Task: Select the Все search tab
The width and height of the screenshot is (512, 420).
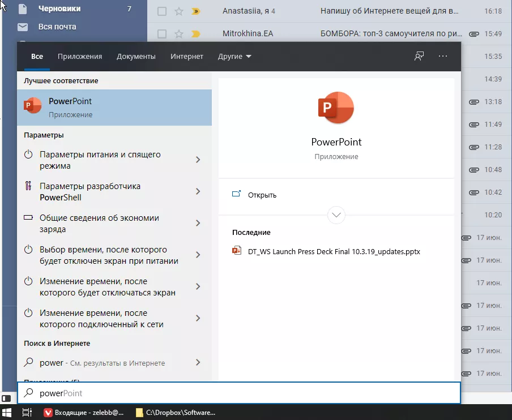Action: (x=37, y=57)
